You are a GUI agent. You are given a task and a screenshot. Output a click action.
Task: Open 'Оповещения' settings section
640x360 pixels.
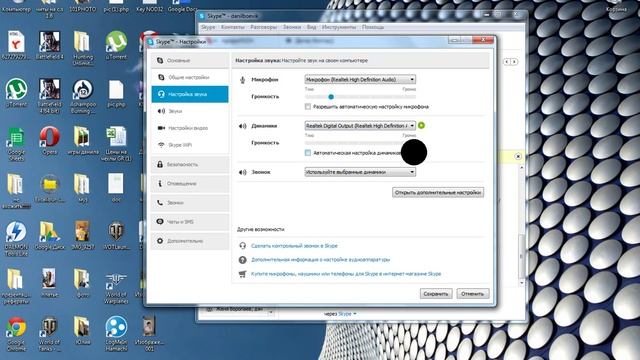190,183
